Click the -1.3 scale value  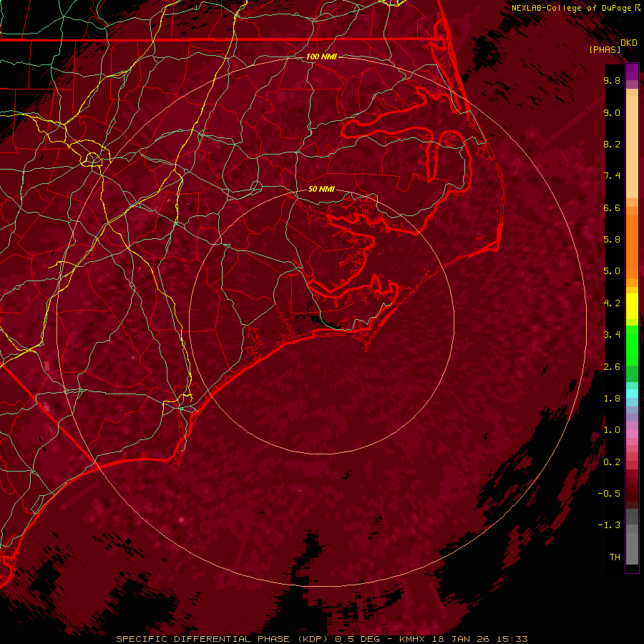pyautogui.click(x=609, y=525)
